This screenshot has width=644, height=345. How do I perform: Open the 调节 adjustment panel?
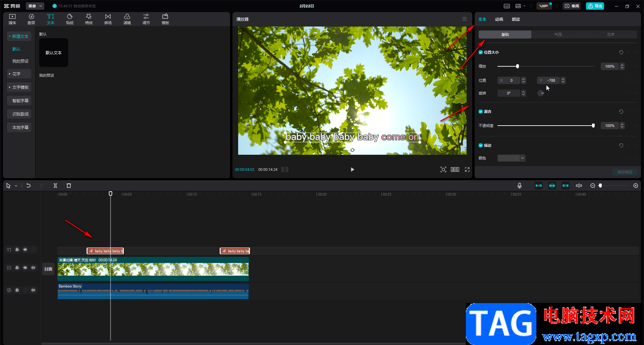click(x=146, y=19)
